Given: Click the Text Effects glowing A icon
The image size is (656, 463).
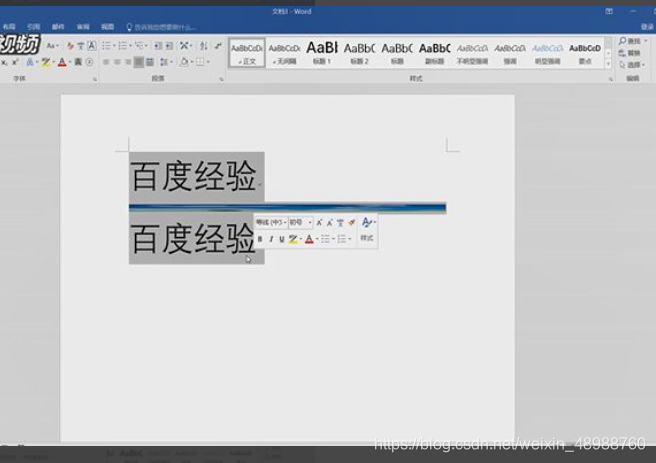Looking at the screenshot, I should tap(30, 62).
